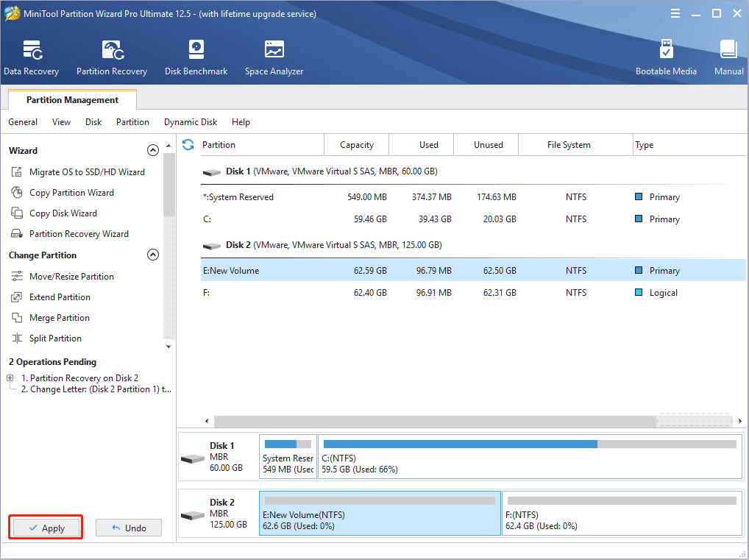This screenshot has height=560, width=749.
Task: Click sidebar scroll down arrow
Action: coord(168,347)
